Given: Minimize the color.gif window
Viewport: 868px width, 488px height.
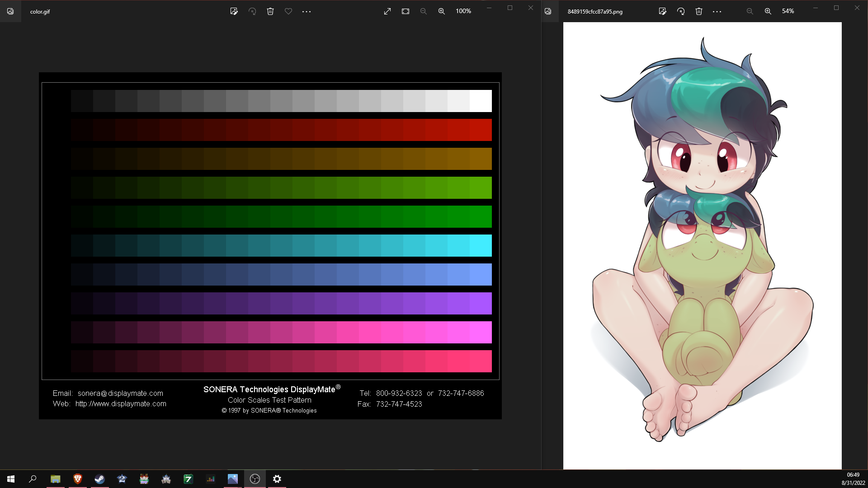Looking at the screenshot, I should click(x=489, y=8).
